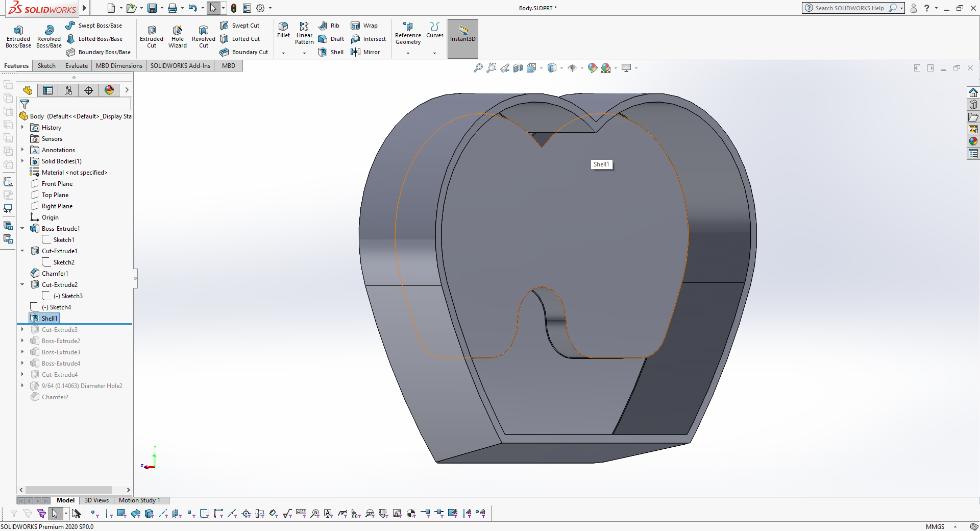Open the Motion Study 1 tab

[x=139, y=500]
